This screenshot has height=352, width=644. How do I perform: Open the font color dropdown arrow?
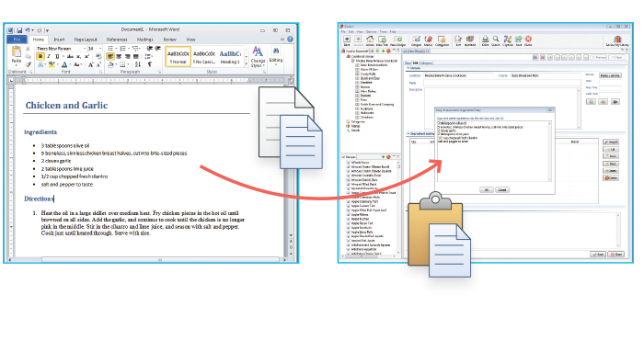coord(70,64)
